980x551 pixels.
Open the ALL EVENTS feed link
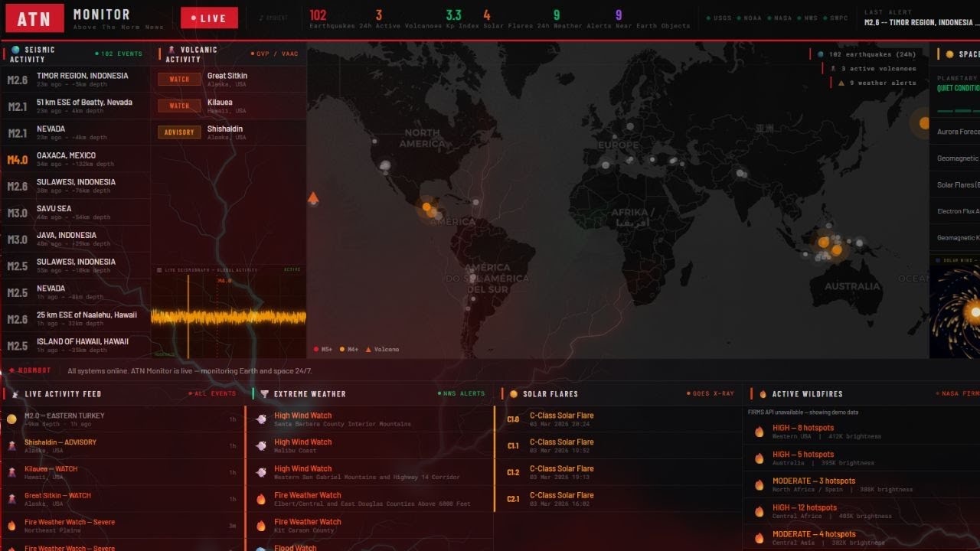(212, 394)
